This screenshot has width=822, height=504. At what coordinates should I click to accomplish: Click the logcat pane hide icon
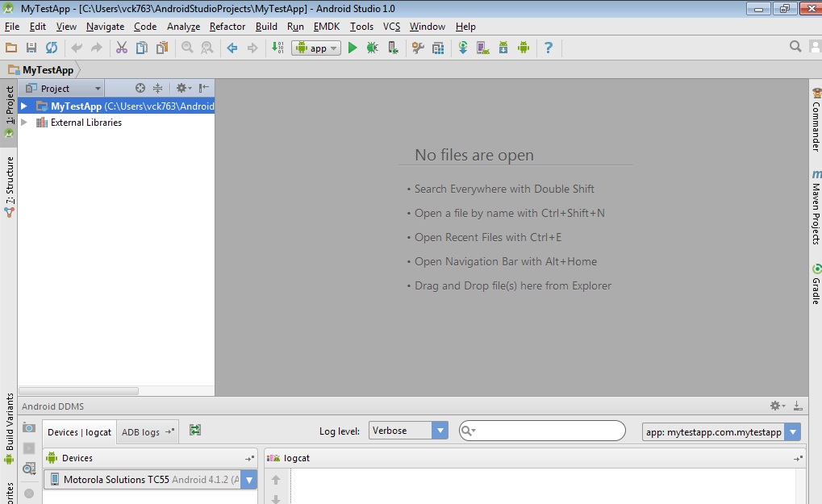click(x=798, y=458)
